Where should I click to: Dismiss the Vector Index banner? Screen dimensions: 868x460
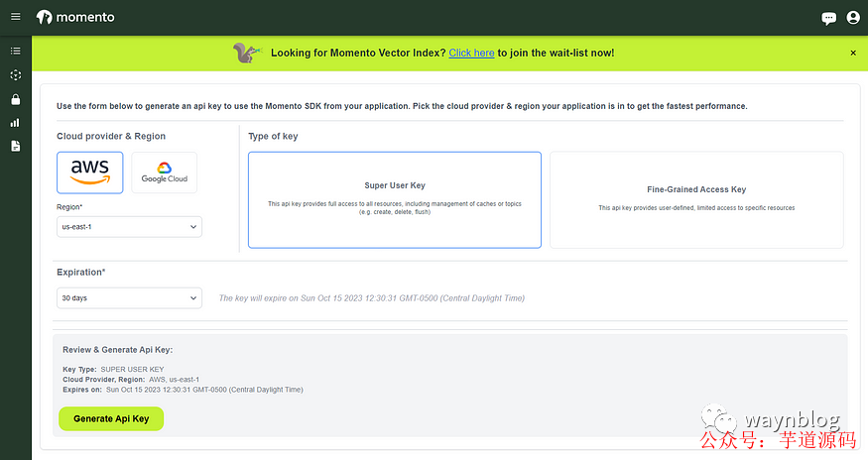853,54
